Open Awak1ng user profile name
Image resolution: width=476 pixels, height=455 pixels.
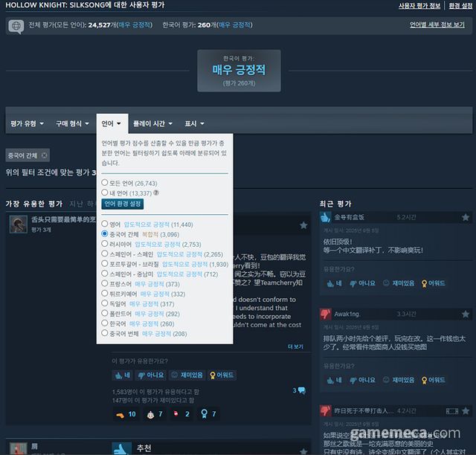347,314
